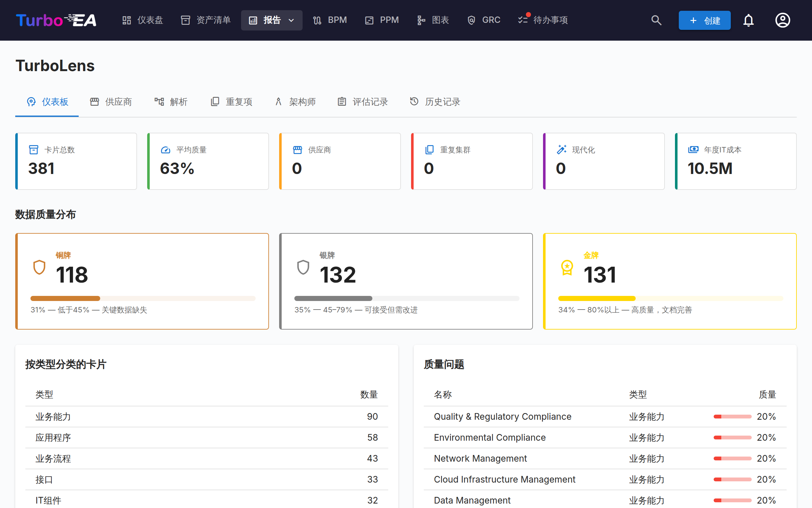Viewport: 812px width, 508px height.
Task: Click the 卡片总数 card icon
Action: point(34,150)
